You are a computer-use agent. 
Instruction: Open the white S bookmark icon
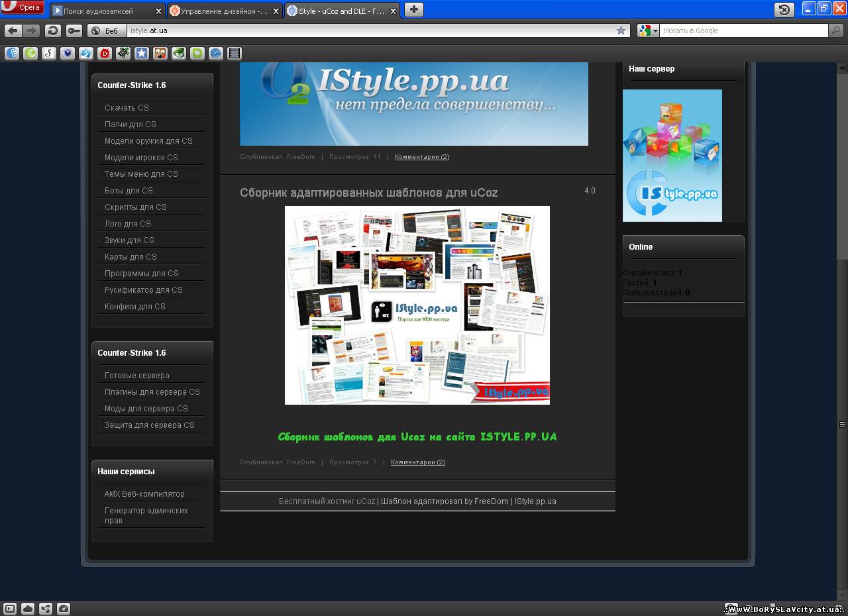pyautogui.click(x=49, y=54)
